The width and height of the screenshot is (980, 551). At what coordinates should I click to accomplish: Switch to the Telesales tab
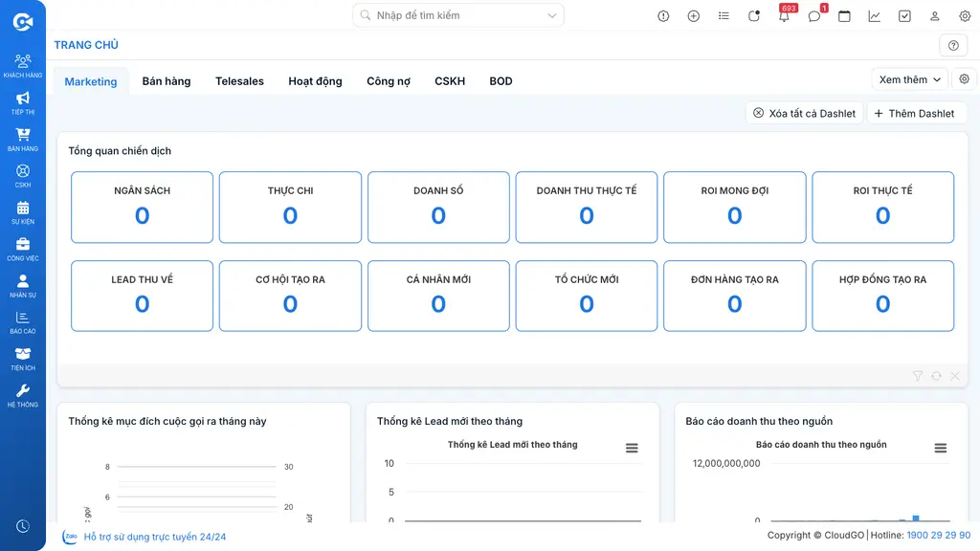click(239, 81)
